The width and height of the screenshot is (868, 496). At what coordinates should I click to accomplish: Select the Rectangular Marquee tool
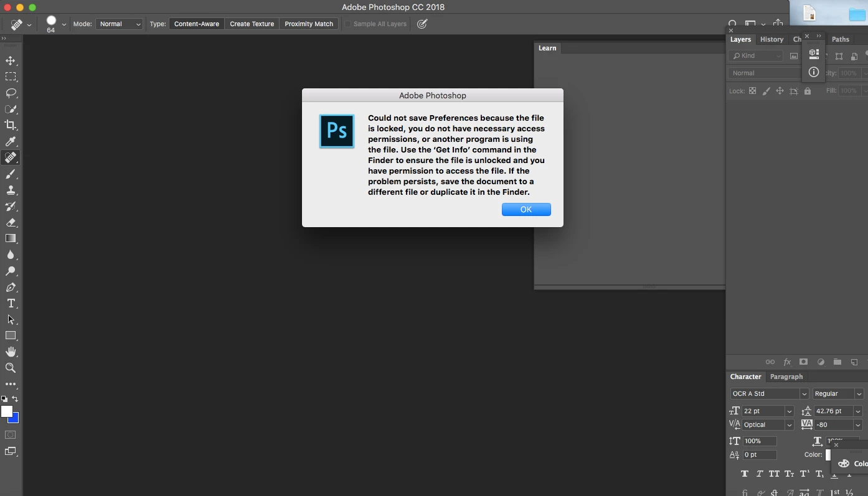coord(11,77)
